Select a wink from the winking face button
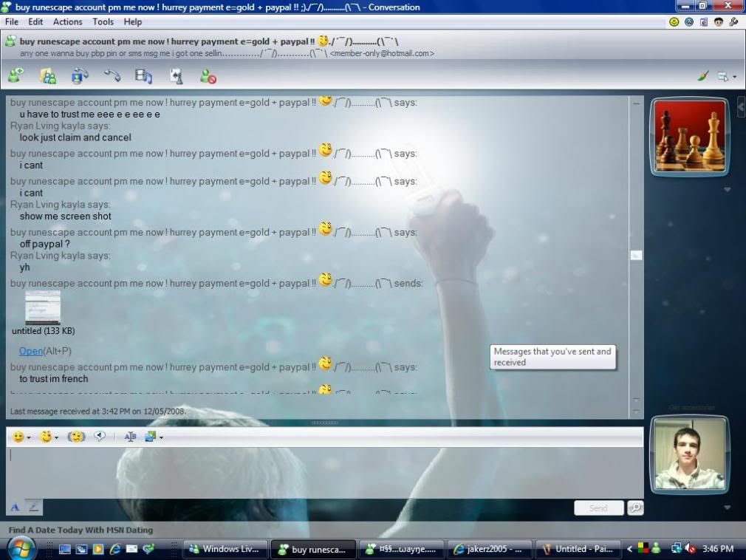The image size is (746, 560). [x=46, y=437]
